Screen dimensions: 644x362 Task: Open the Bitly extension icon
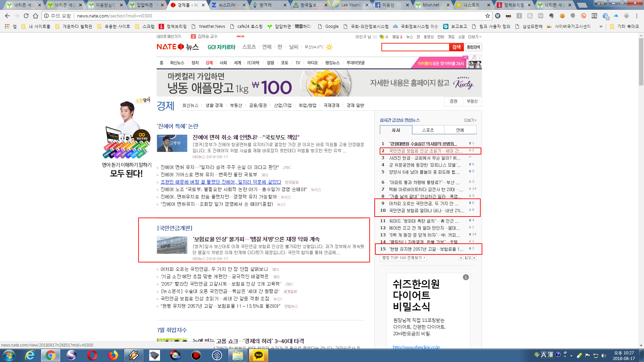584,16
